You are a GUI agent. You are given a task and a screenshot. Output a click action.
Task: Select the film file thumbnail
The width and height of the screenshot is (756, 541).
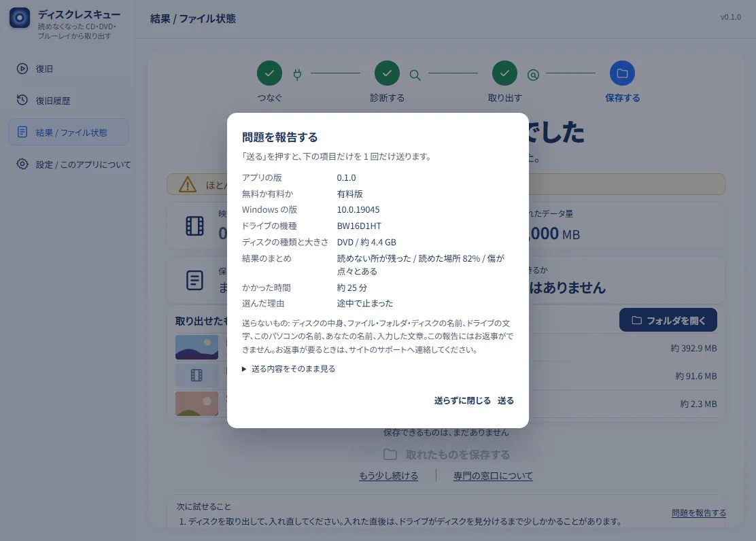coord(196,375)
